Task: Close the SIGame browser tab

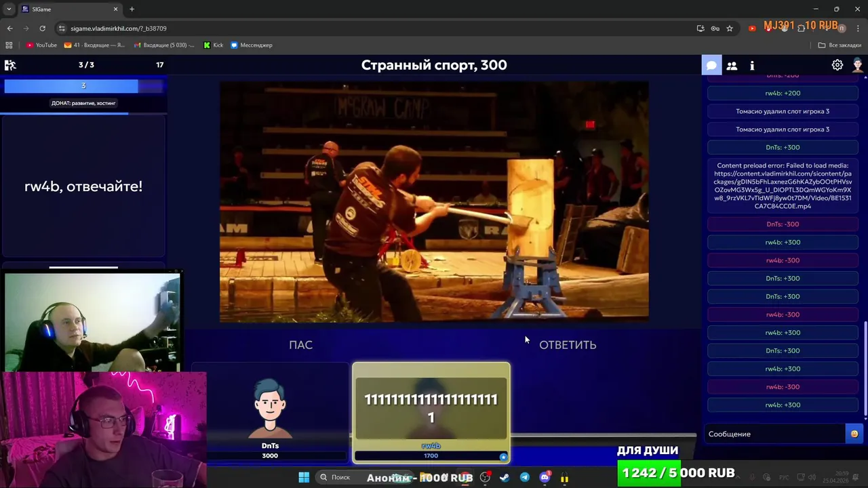Action: click(x=115, y=9)
